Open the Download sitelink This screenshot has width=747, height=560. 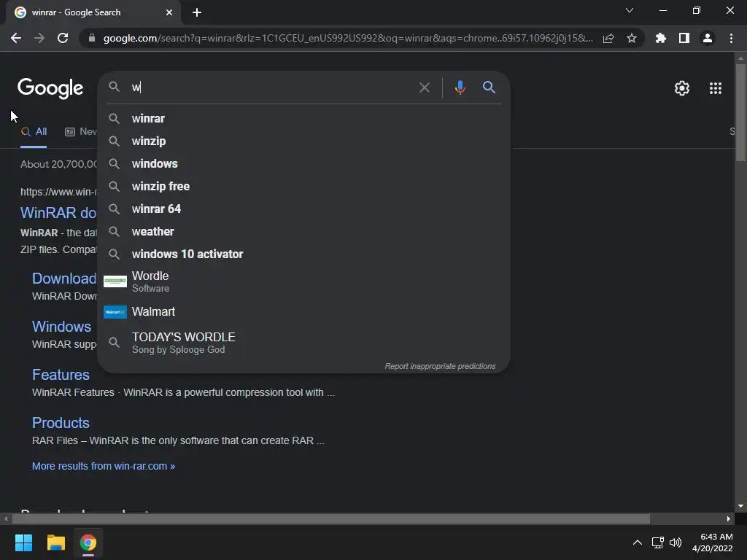64,279
